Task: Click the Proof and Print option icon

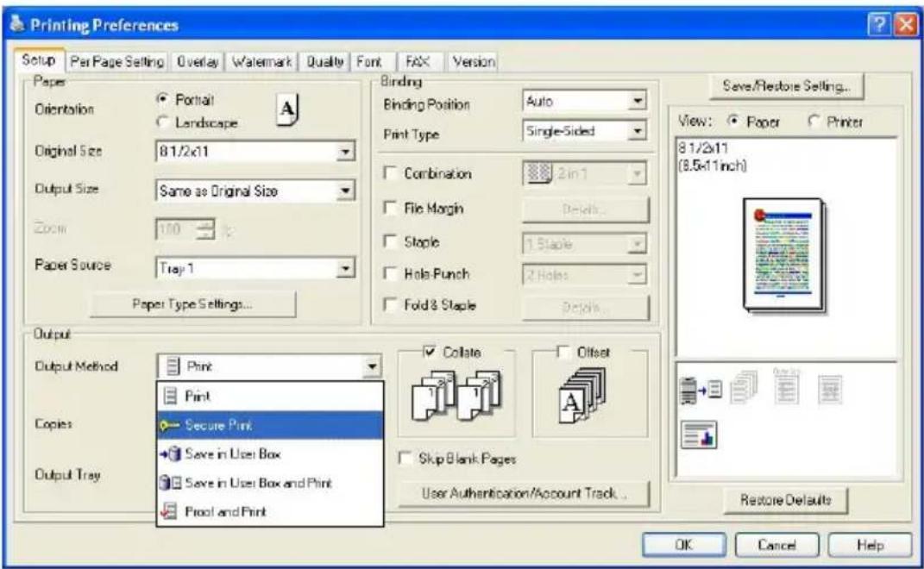Action: tap(170, 511)
